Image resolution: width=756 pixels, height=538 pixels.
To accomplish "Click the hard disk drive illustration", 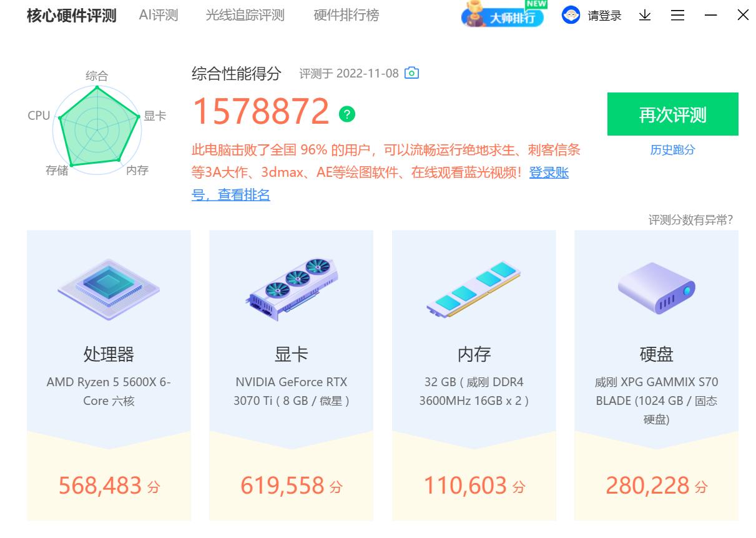I will pyautogui.click(x=656, y=287).
